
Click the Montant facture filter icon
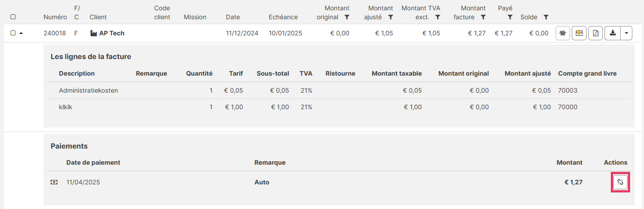tap(483, 17)
